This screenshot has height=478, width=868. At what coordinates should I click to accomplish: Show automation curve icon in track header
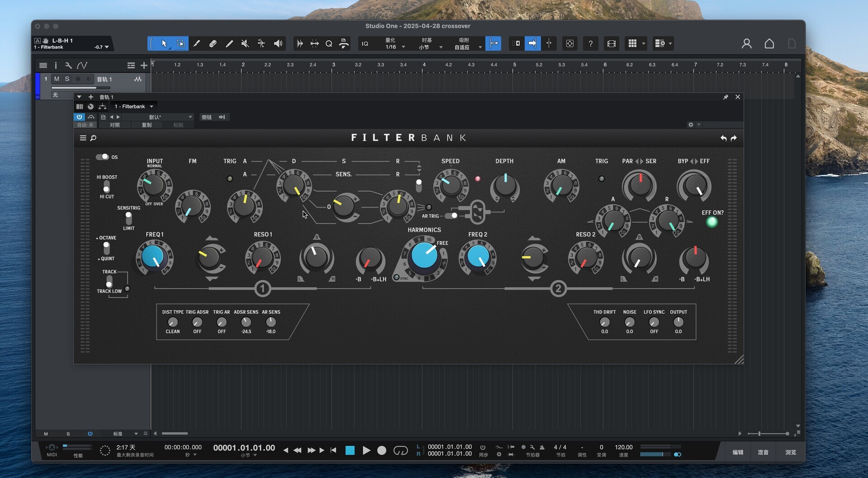82,66
